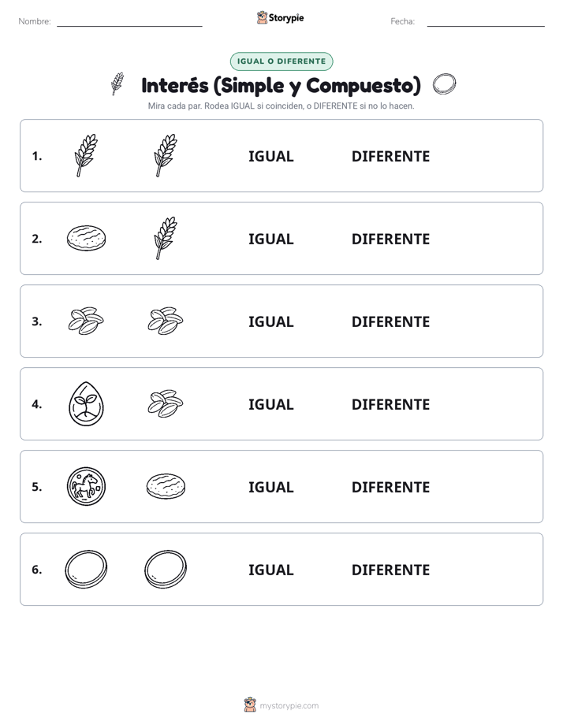Select the flatbread picture in row 5
563x728 pixels.
click(166, 486)
